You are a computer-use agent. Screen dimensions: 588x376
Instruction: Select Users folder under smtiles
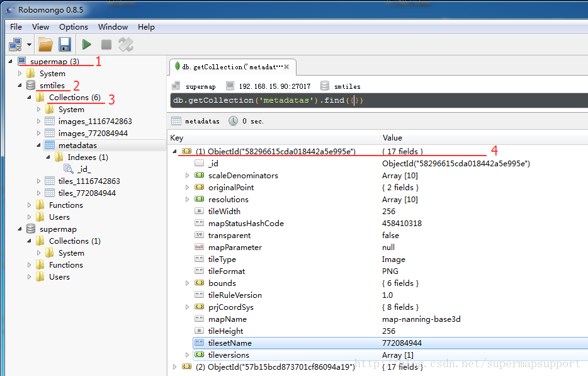[x=59, y=217]
